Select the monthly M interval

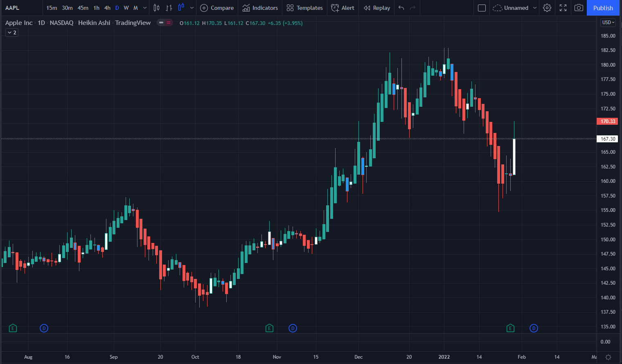135,8
